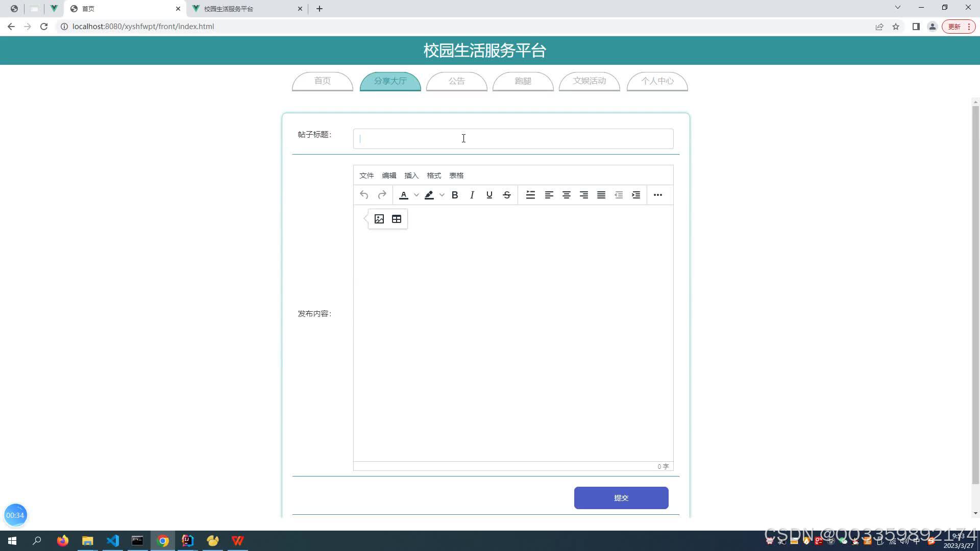Share this page from address bar

[x=879, y=27]
